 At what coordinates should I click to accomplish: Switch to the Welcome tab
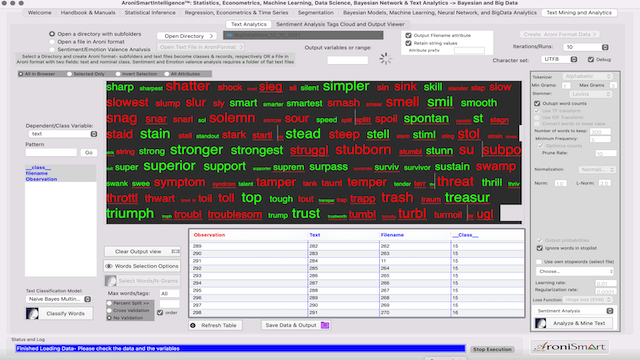click(40, 13)
